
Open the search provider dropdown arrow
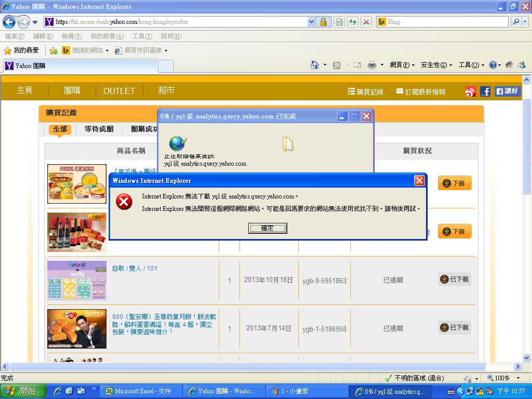point(525,22)
